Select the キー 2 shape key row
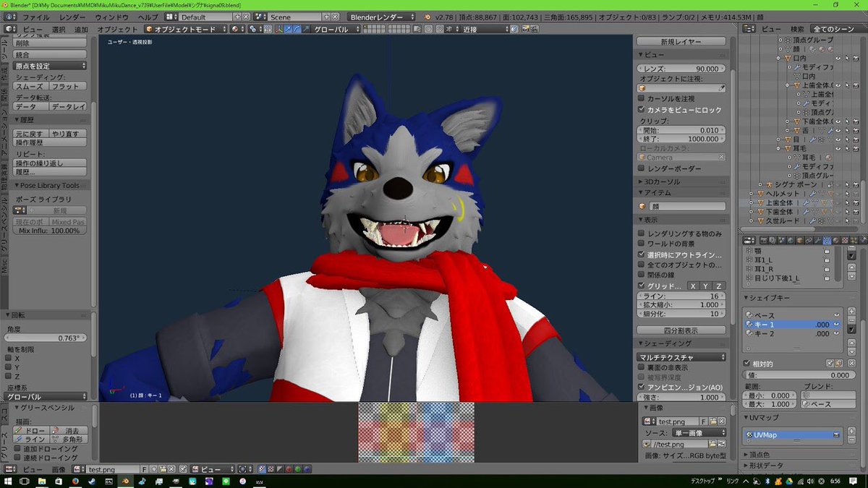Image resolution: width=868 pixels, height=488 pixels. click(792, 334)
